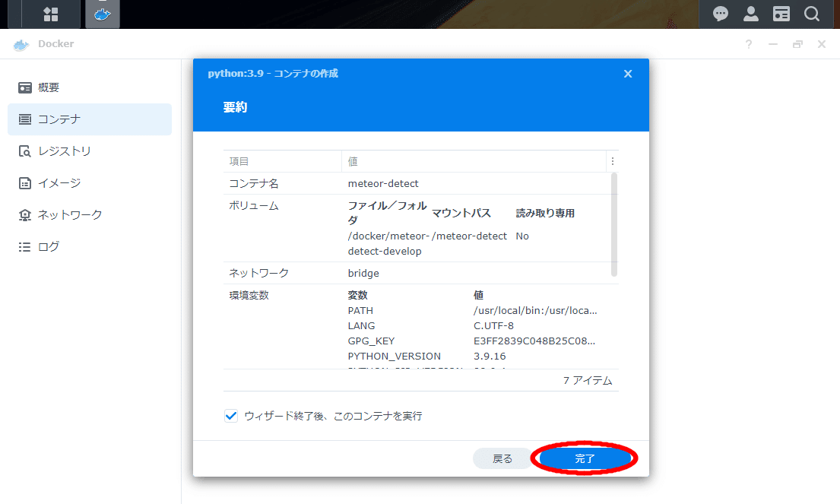Click the /meteor-detect mount path value
This screenshot has height=504, width=840.
[469, 236]
